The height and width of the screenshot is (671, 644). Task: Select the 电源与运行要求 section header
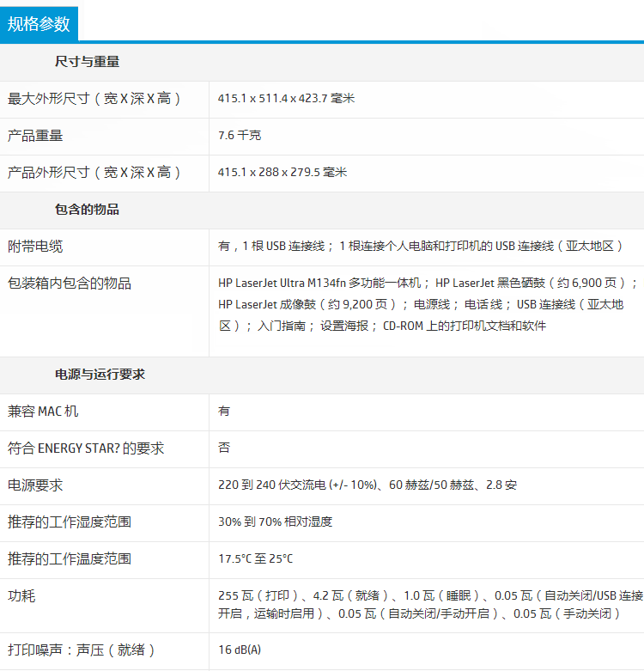pyautogui.click(x=100, y=375)
